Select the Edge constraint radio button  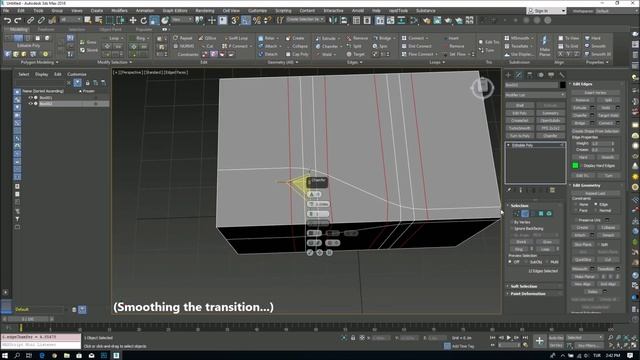click(596, 204)
